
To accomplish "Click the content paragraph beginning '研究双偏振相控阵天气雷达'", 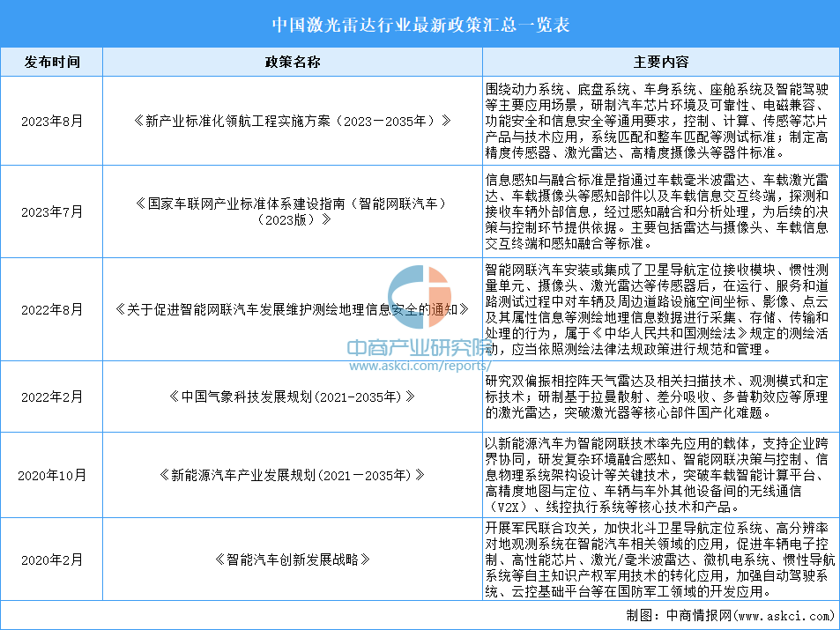I will pos(657,397).
